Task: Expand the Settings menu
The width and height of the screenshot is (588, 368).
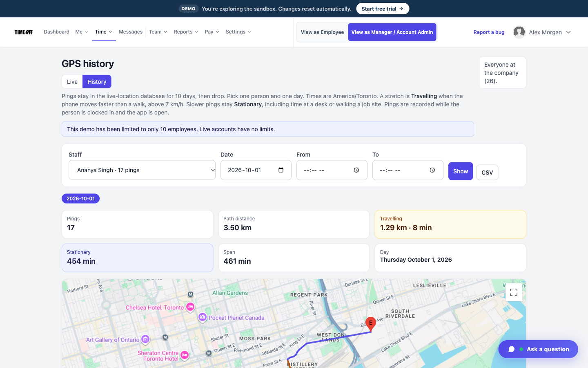Action: (238, 32)
